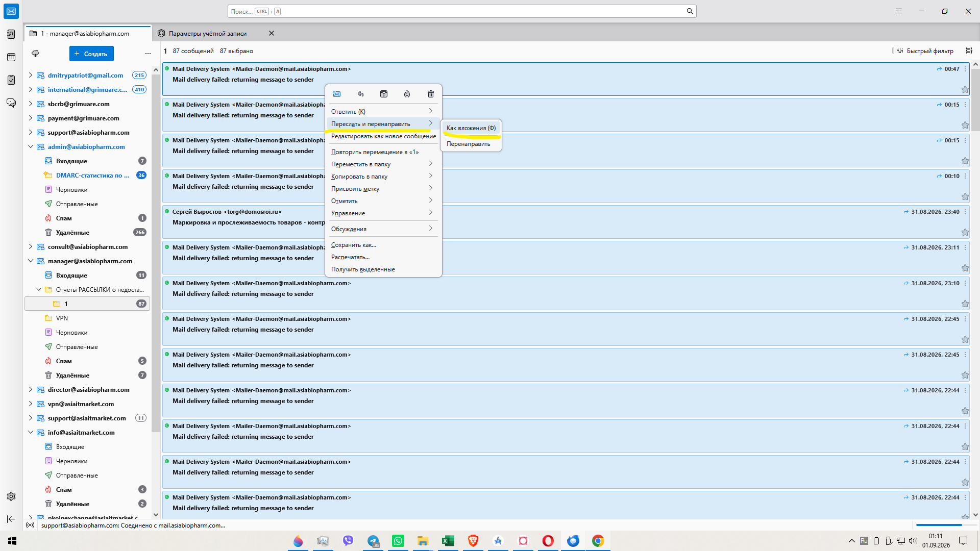Screen dimensions: 980x551
Task: Star the message received at 00:47
Action: [x=965, y=89]
